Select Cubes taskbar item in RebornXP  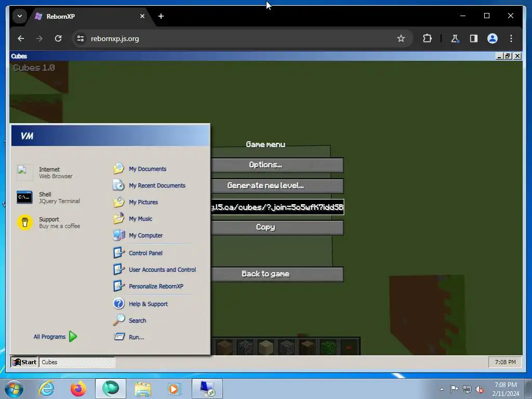[x=77, y=362]
